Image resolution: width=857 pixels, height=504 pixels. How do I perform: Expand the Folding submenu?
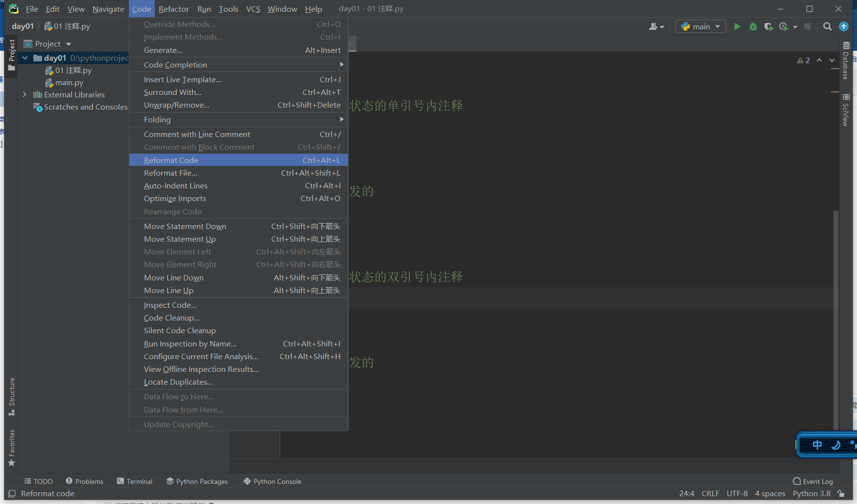[x=238, y=119]
